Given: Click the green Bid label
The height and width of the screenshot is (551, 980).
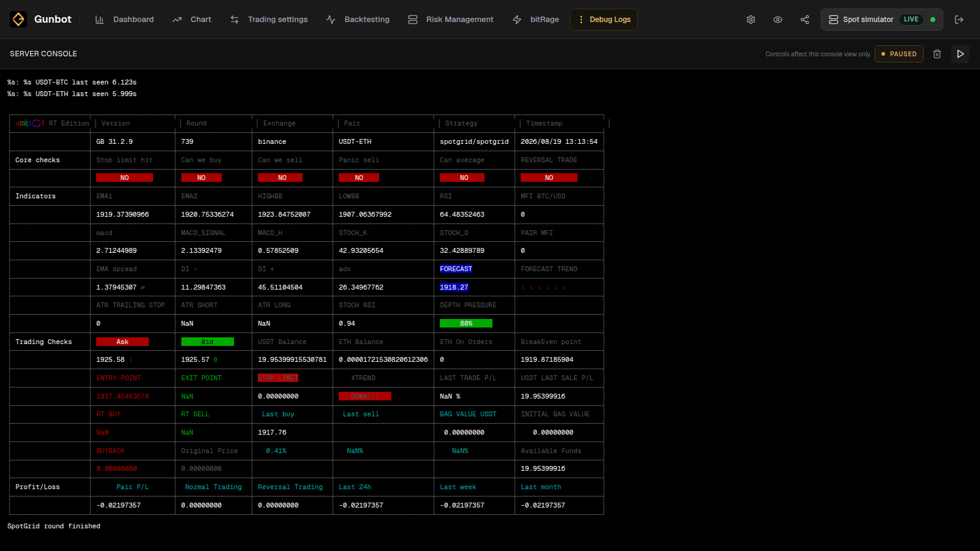Looking at the screenshot, I should point(208,342).
